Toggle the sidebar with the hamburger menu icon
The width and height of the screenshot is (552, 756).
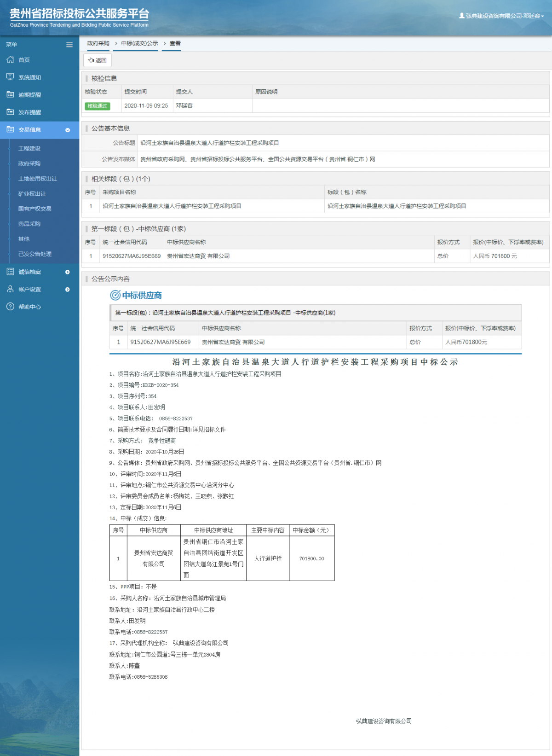(69, 45)
